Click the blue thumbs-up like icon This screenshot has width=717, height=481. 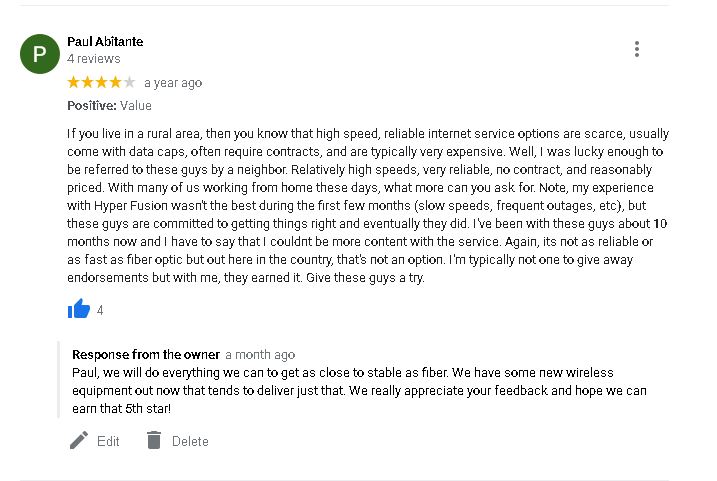click(x=79, y=309)
